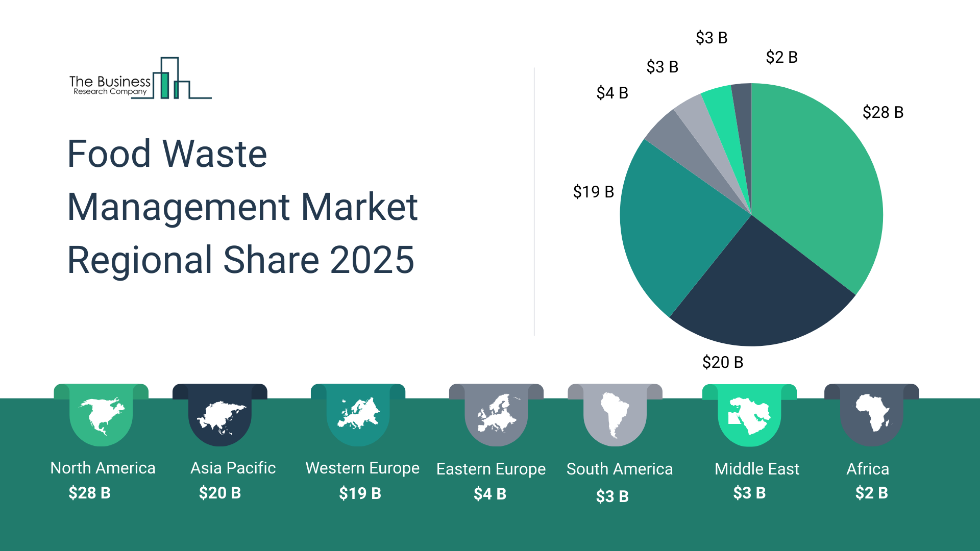The image size is (980, 551).
Task: Click The Business Research Company logo
Action: pyautogui.click(x=140, y=79)
